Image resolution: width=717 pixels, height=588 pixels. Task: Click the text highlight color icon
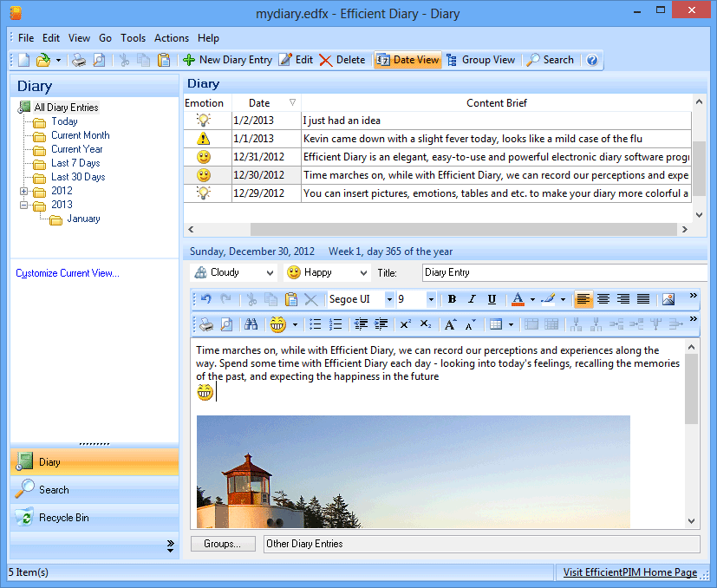548,299
